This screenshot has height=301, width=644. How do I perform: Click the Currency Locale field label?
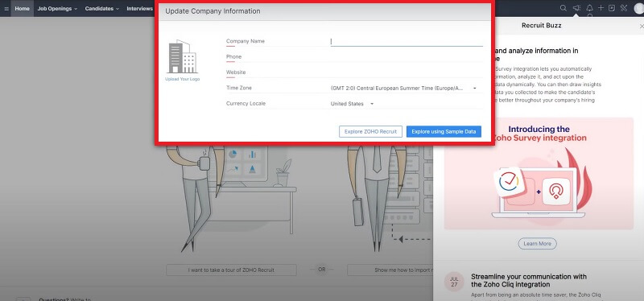tap(246, 104)
